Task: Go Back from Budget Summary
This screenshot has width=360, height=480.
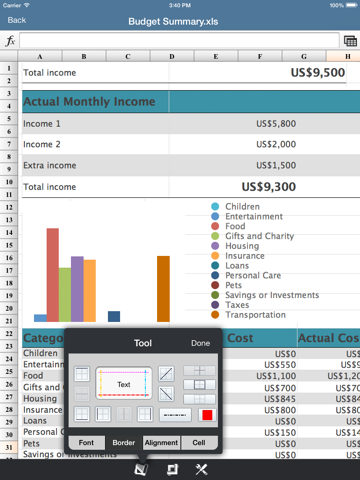Action: click(x=17, y=20)
